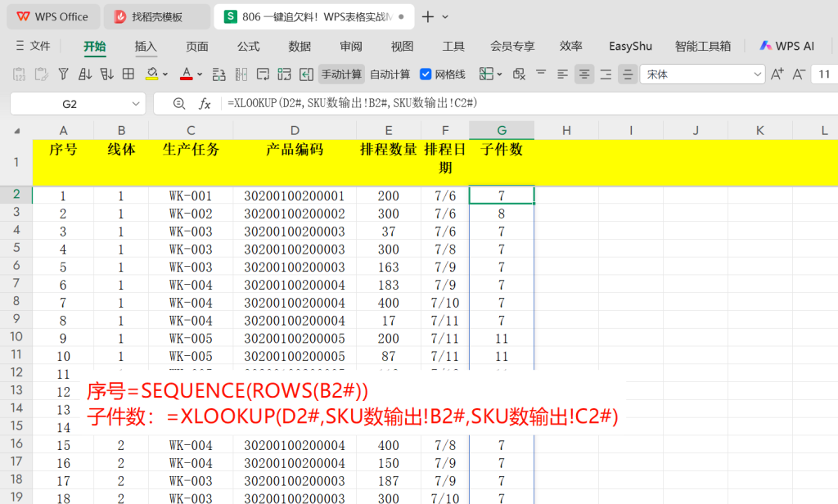
Task: Open the 数据 ribbon tab
Action: click(300, 47)
